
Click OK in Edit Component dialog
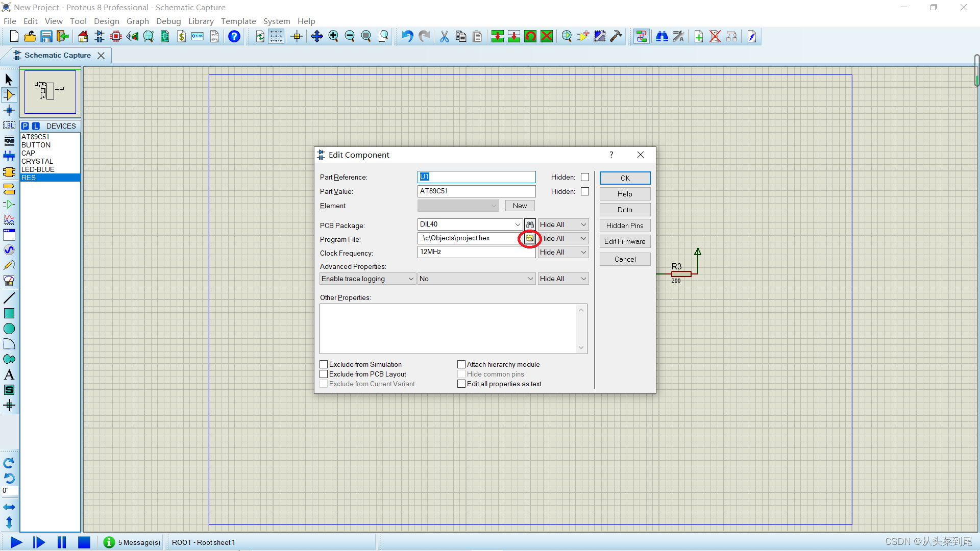[625, 178]
